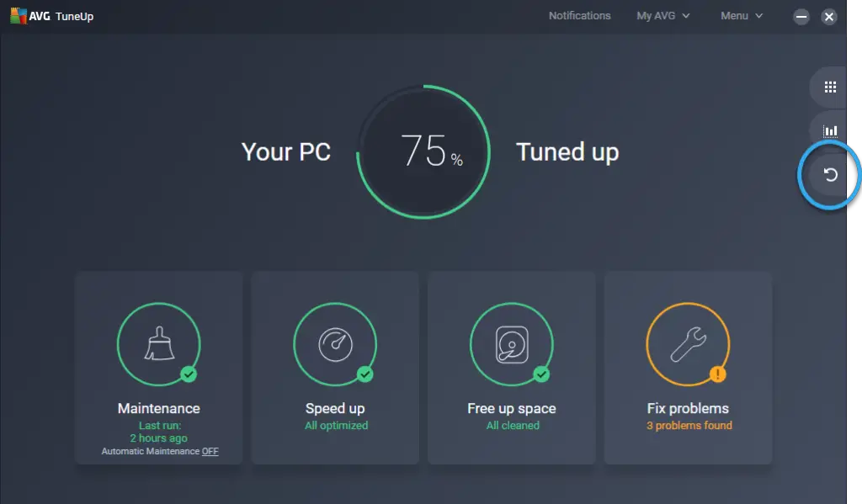Open the Maintenance label

pos(159,408)
